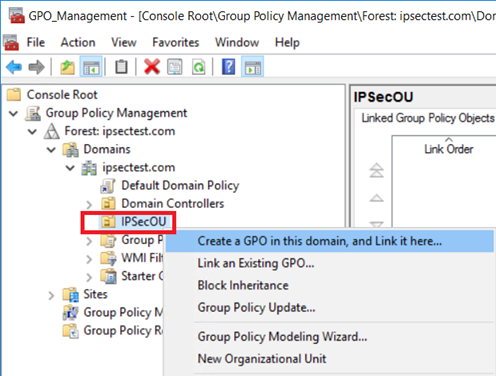Click the move link to top double-arrow button

(x=376, y=170)
